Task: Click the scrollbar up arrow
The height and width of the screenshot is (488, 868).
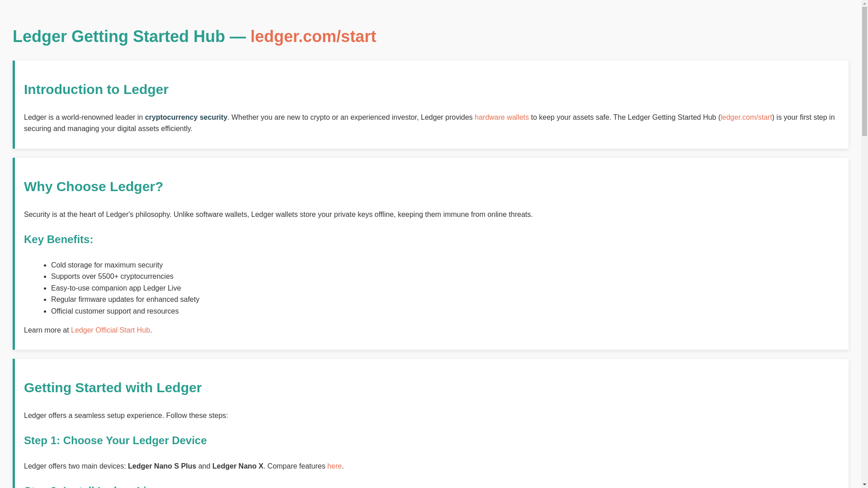Action: [864, 4]
